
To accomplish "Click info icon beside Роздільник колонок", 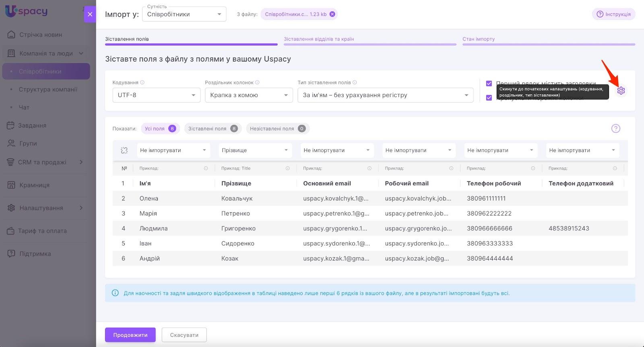I will 257,83.
